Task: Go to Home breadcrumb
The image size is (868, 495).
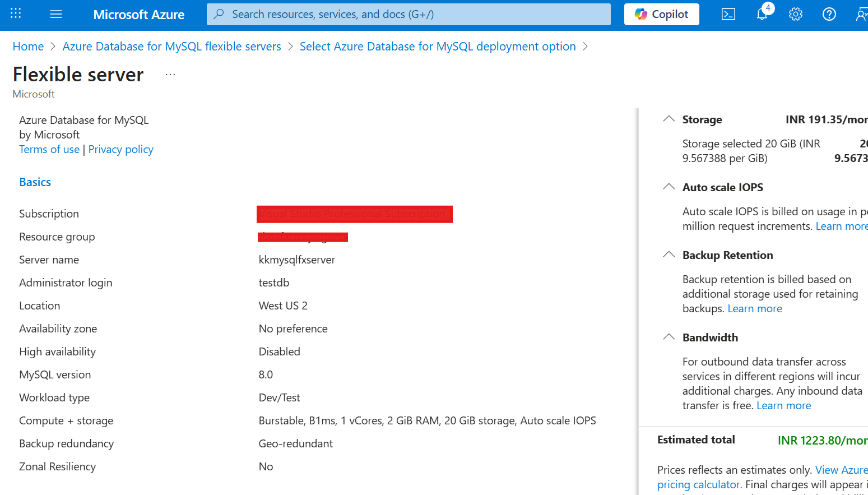Action: (x=28, y=47)
